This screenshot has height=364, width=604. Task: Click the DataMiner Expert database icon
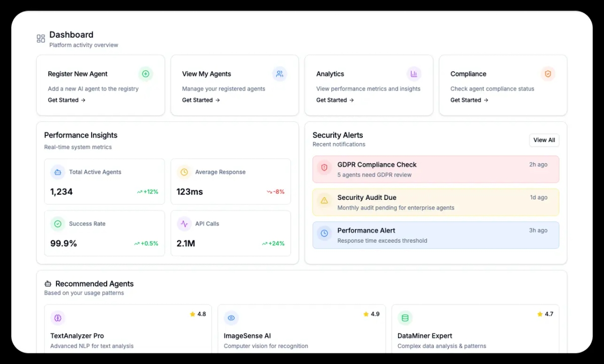(405, 318)
